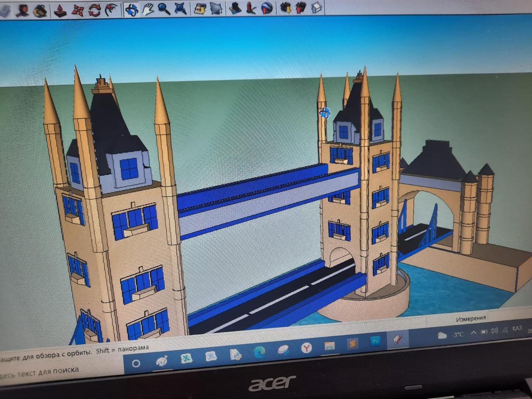Screen dimensions: 532x399
Task: Click the Add New Building icon
Action: pos(235,8)
